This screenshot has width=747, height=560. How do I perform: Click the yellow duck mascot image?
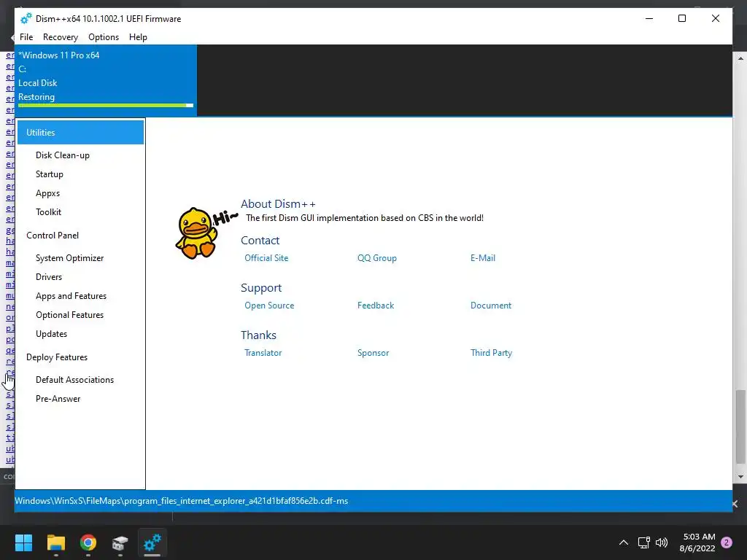[x=197, y=233]
